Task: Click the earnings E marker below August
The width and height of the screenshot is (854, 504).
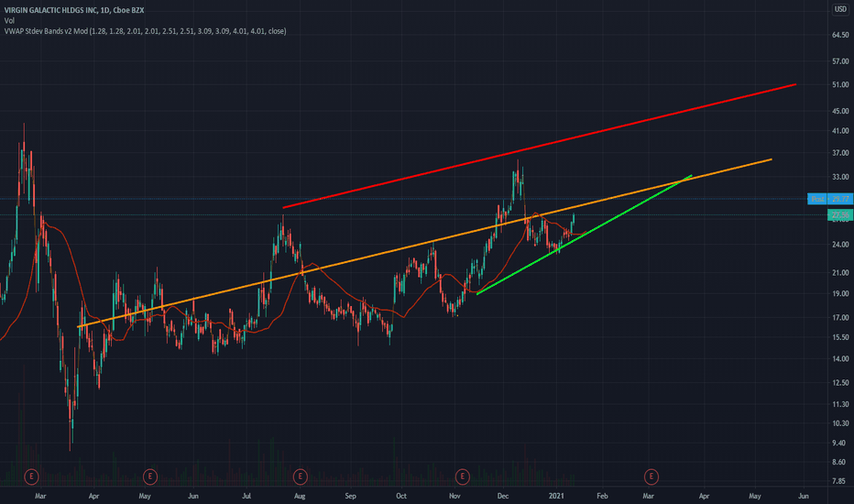Action: point(301,477)
